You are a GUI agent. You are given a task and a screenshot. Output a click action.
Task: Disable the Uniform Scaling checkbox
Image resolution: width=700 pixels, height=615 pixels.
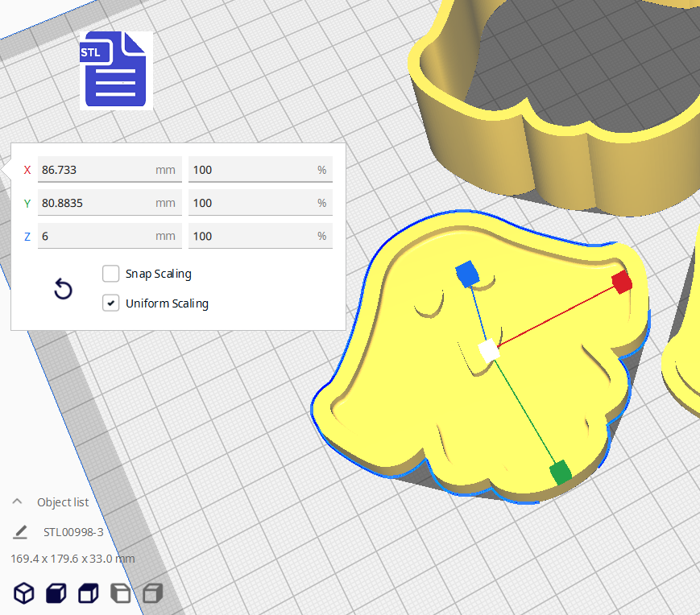(x=111, y=303)
